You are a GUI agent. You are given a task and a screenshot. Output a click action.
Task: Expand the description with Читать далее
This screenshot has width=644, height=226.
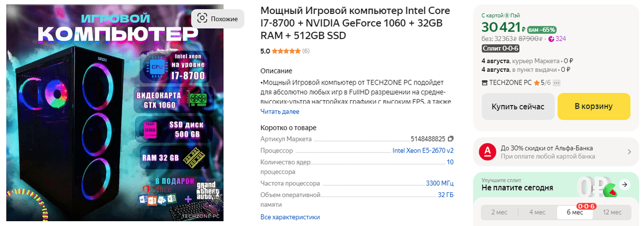280,111
